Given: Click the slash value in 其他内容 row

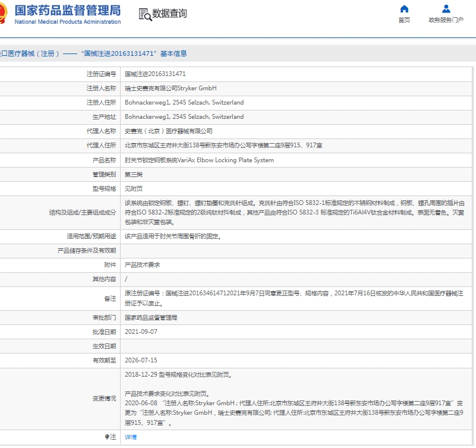Looking at the screenshot, I should point(126,279).
